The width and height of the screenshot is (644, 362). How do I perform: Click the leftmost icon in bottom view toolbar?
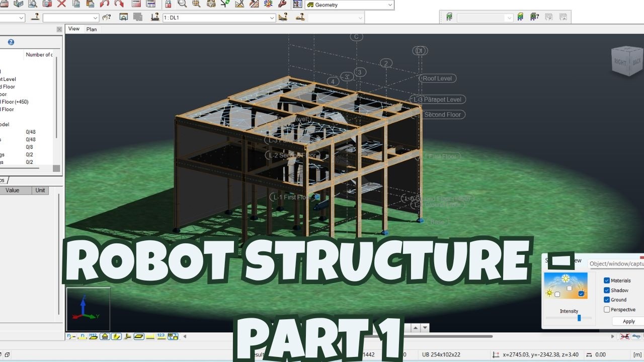click(x=71, y=336)
